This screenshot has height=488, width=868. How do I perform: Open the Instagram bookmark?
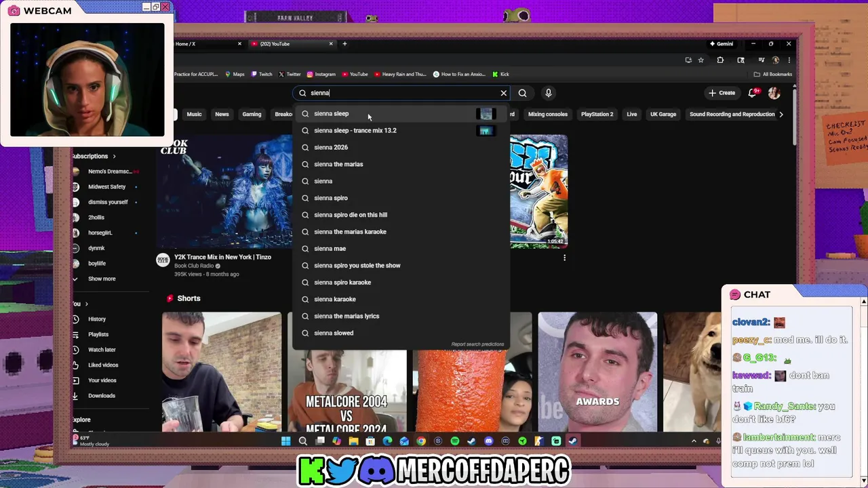[x=321, y=75]
